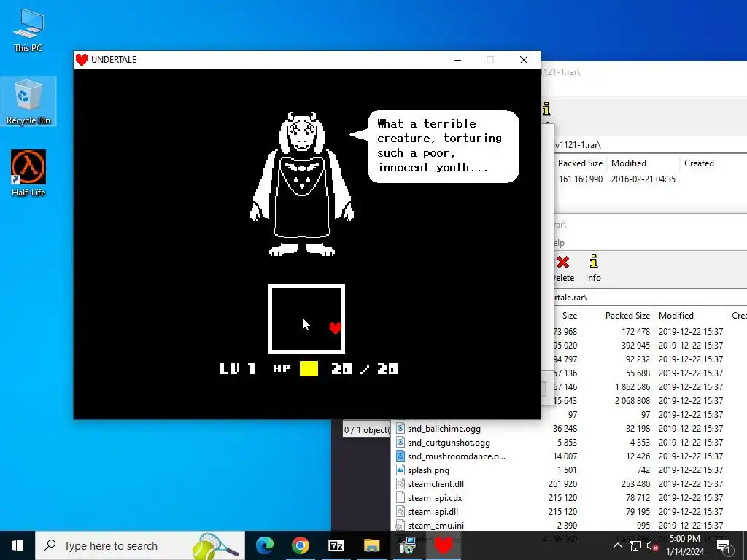Click the rtale.rar address path field
Viewport: 747px width, 560px height.
(x=651, y=297)
